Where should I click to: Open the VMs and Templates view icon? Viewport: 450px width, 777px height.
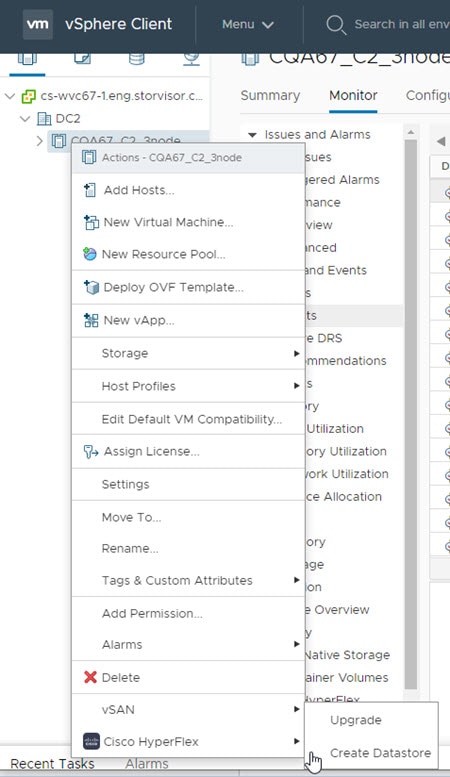[82, 58]
